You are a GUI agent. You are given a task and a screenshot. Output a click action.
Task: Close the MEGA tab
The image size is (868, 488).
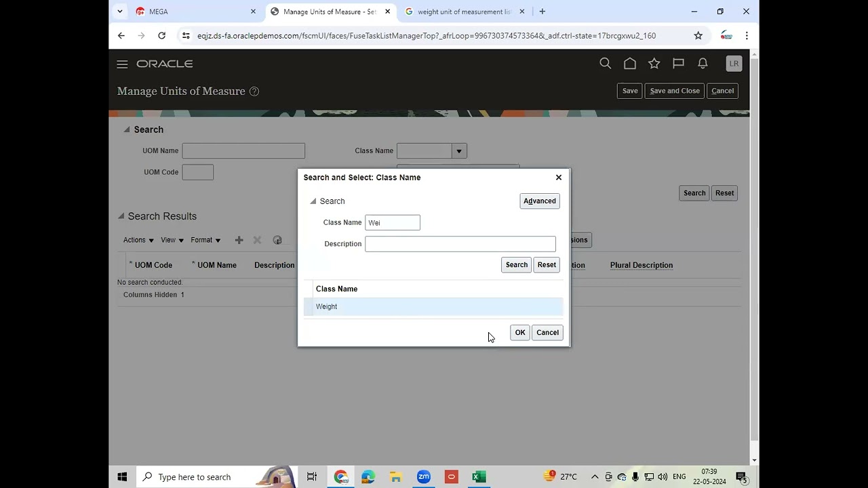(x=253, y=12)
